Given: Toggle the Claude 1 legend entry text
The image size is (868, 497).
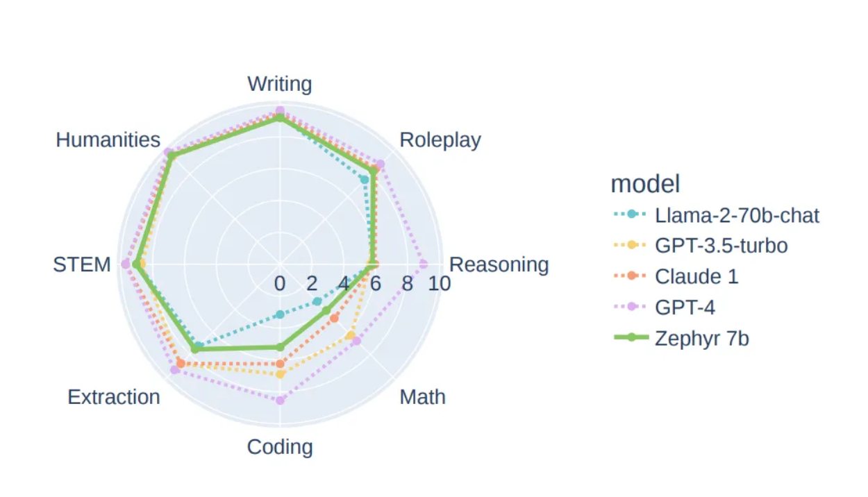Looking at the screenshot, I should pos(696,276).
